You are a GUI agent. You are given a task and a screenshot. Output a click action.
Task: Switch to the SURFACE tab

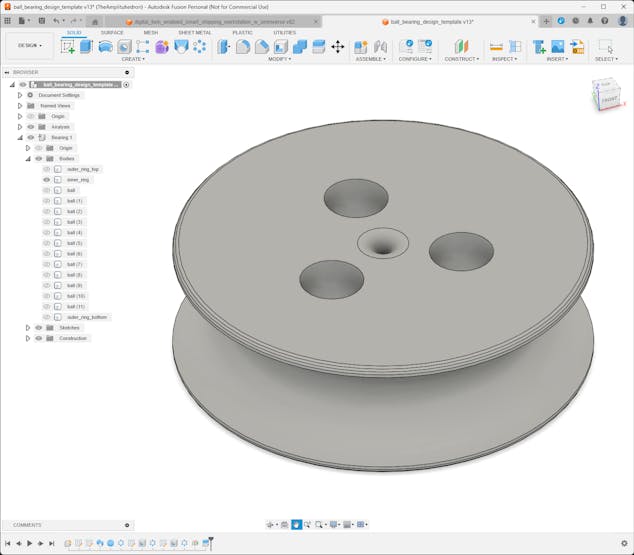point(112,32)
